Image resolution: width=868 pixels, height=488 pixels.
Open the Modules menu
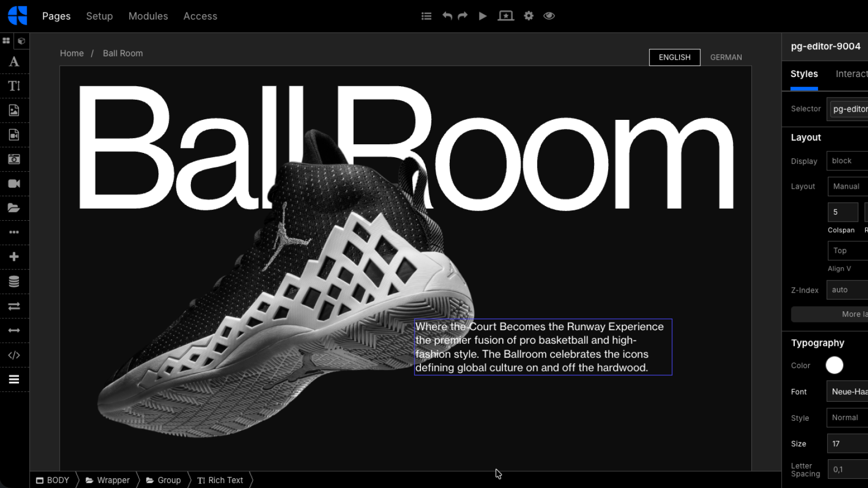[148, 16]
